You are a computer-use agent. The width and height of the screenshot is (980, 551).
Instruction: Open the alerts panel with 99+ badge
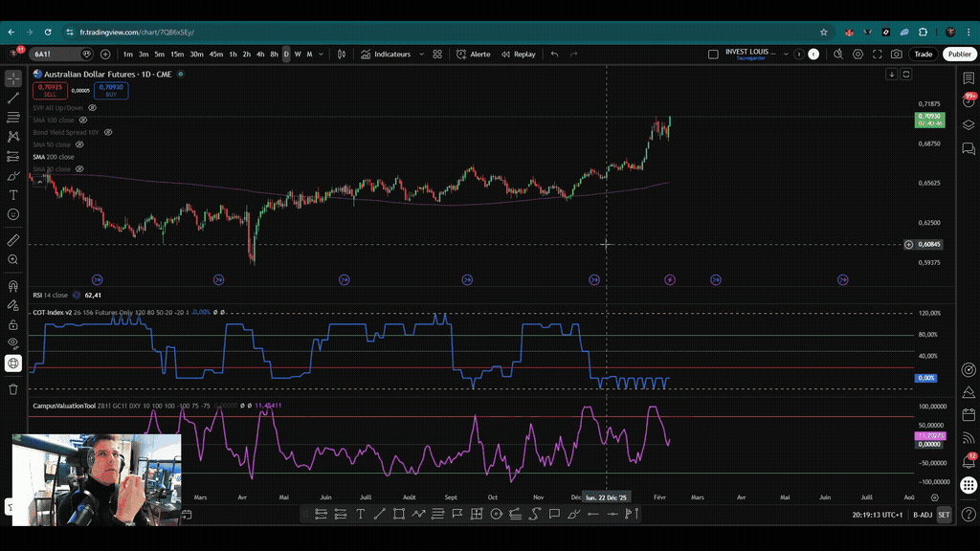click(969, 99)
